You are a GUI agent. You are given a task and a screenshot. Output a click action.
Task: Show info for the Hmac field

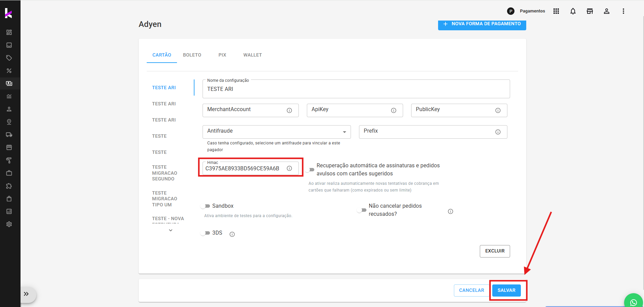coord(289,168)
